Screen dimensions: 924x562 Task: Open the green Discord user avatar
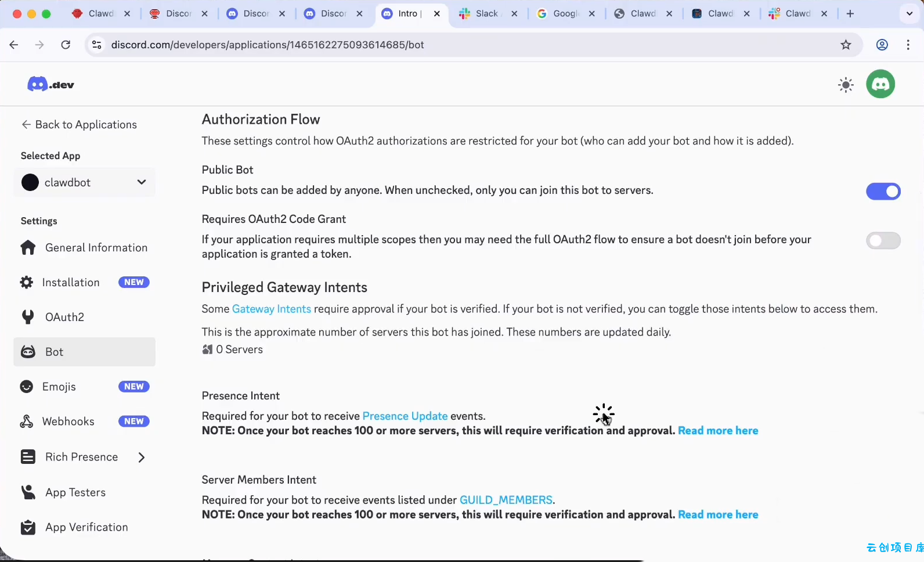(x=880, y=85)
